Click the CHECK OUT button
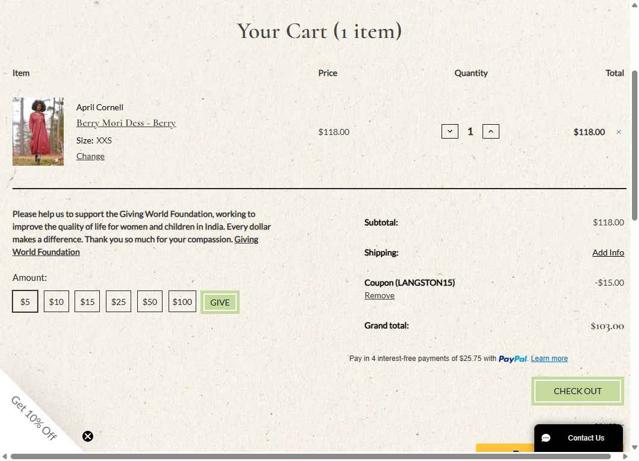This screenshot has height=461, width=639. [577, 391]
